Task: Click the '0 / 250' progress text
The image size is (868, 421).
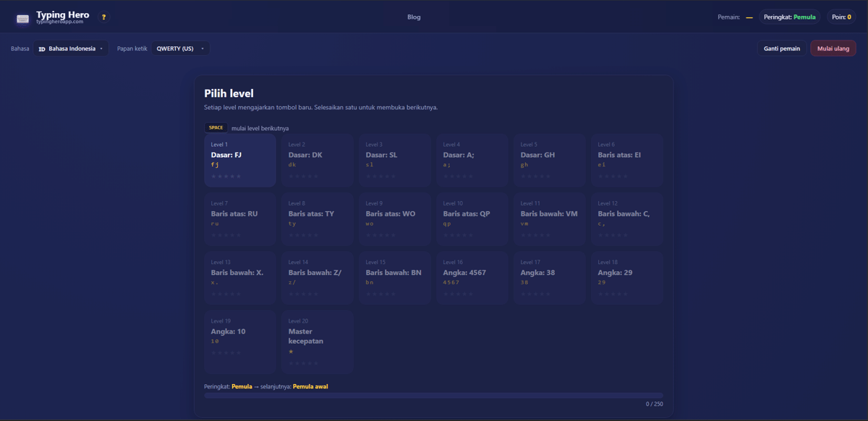Action: [655, 404]
